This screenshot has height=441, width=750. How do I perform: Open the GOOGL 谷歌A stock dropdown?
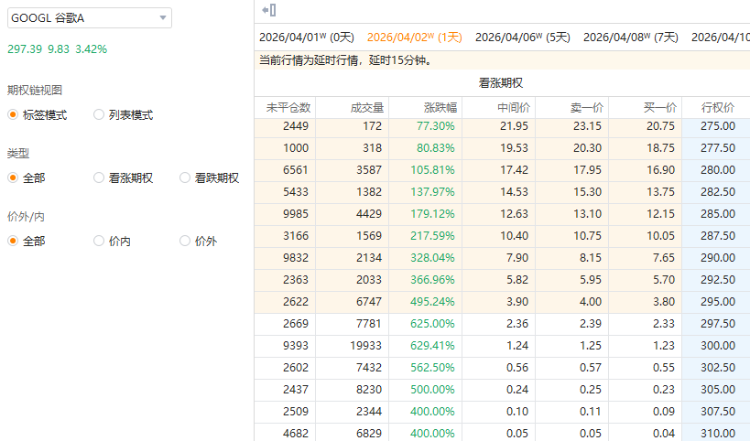[89, 18]
